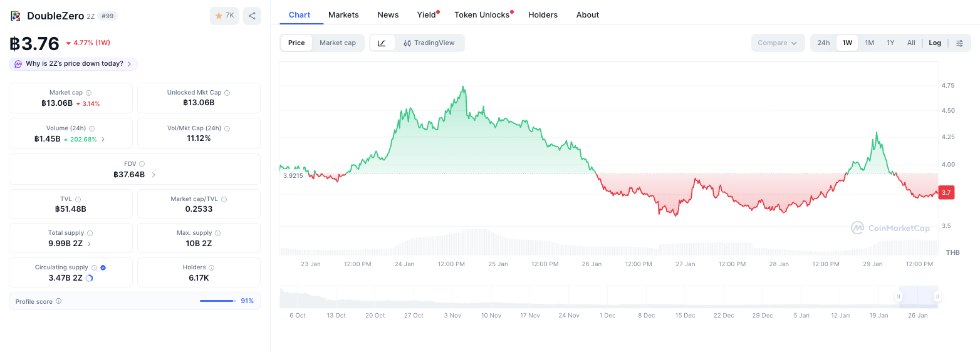
Task: Click the Circulating supply info icon
Action: [x=94, y=267]
